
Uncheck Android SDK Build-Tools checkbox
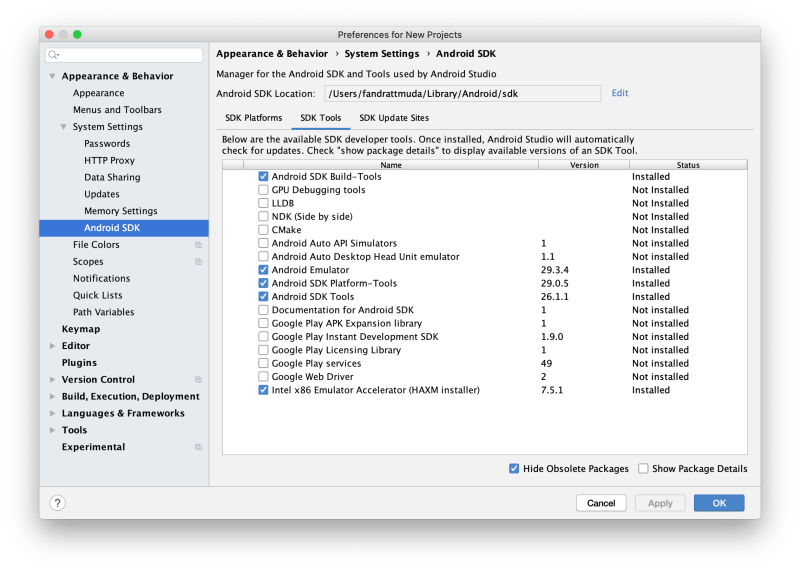(x=263, y=177)
